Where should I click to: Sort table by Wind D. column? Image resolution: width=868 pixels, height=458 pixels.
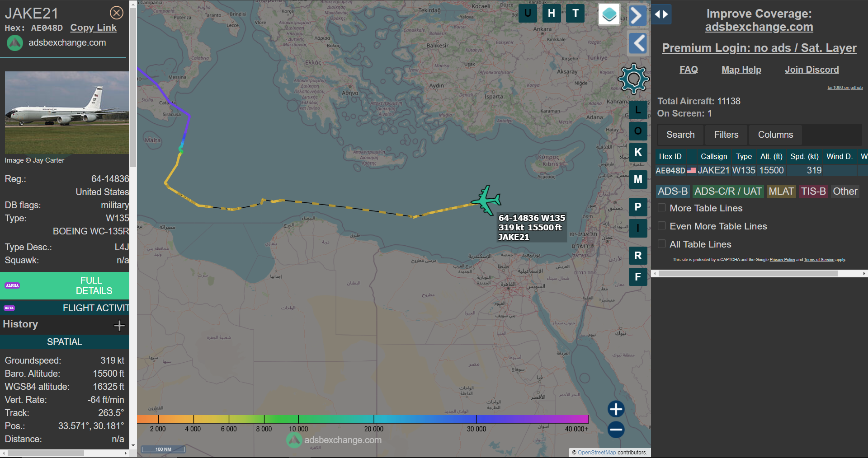[839, 156]
